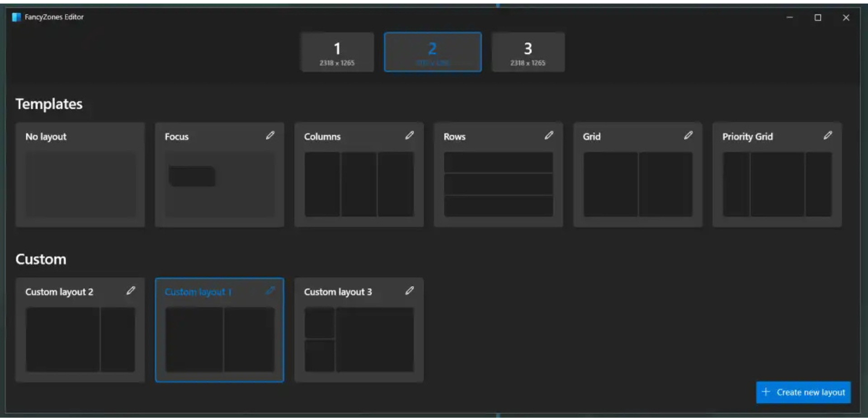Choose the Grid layout preview

click(x=638, y=184)
